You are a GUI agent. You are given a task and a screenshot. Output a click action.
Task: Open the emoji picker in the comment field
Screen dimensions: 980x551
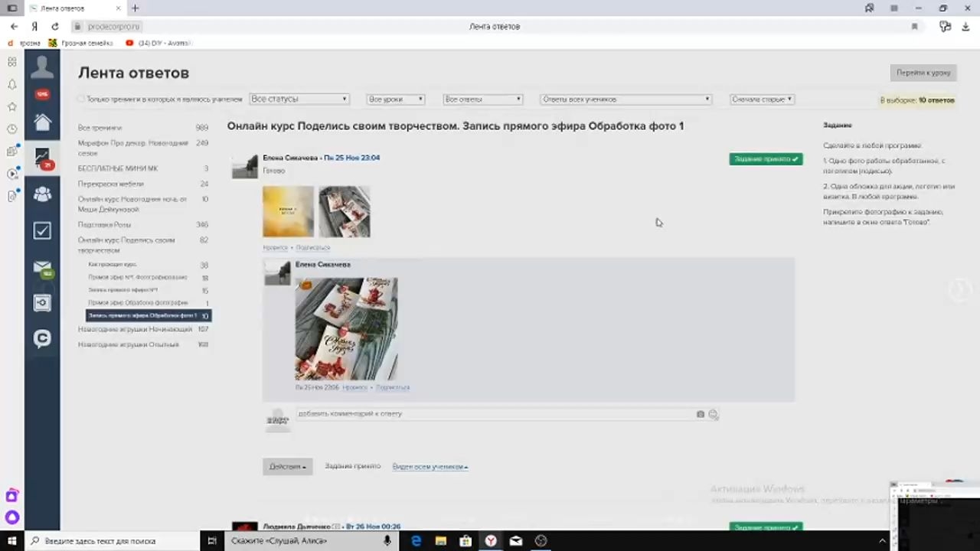(713, 414)
